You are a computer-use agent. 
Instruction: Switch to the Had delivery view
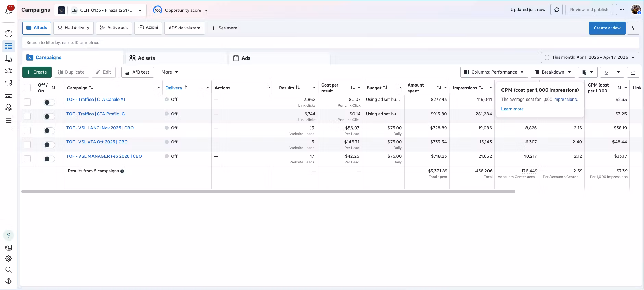73,28
